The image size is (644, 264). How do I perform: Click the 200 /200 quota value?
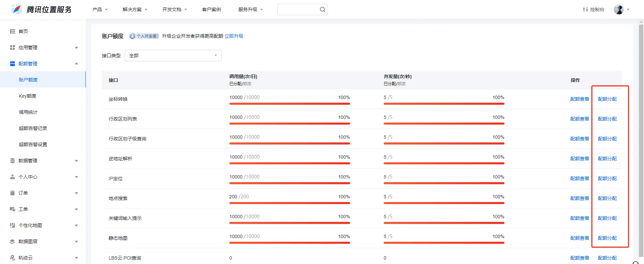coord(239,197)
